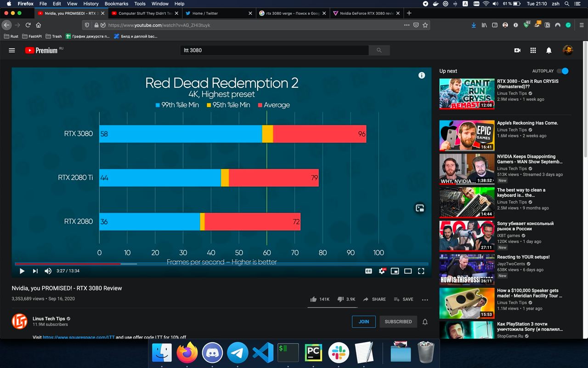The height and width of the screenshot is (368, 588).
Task: Go back with the browser back arrow
Action: pos(7,25)
